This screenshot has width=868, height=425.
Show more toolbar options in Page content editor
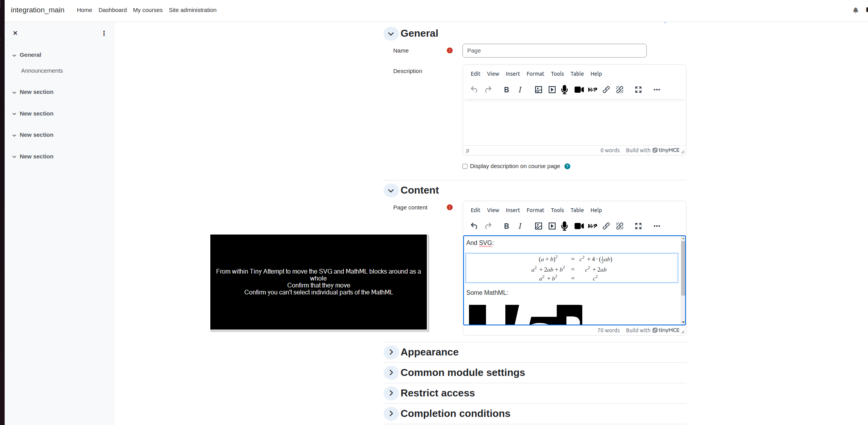point(657,226)
